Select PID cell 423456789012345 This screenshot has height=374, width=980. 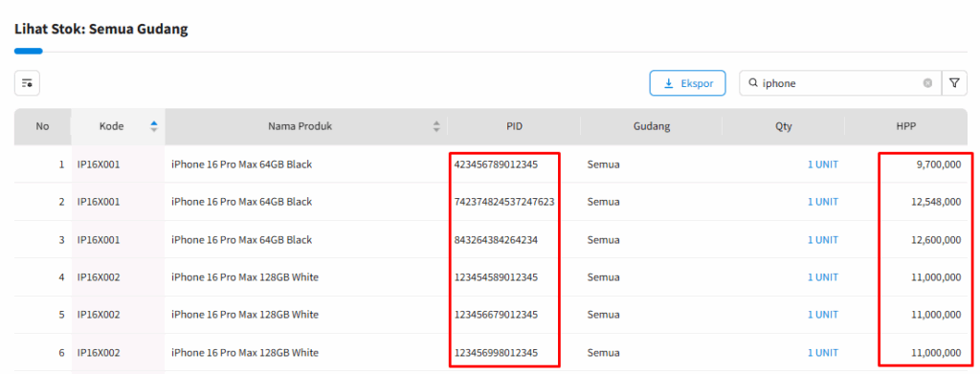(x=496, y=165)
